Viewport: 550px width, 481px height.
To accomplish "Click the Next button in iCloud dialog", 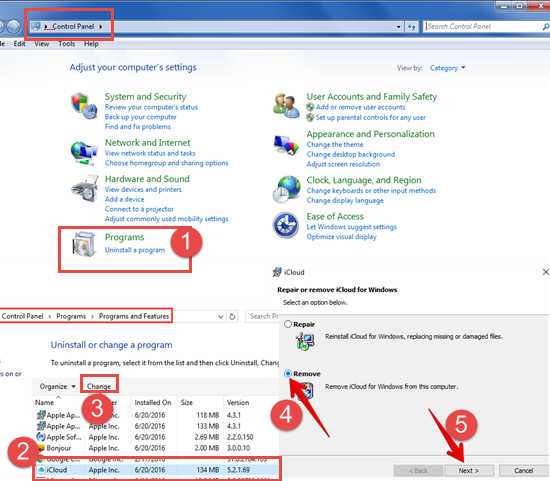I will (x=469, y=470).
